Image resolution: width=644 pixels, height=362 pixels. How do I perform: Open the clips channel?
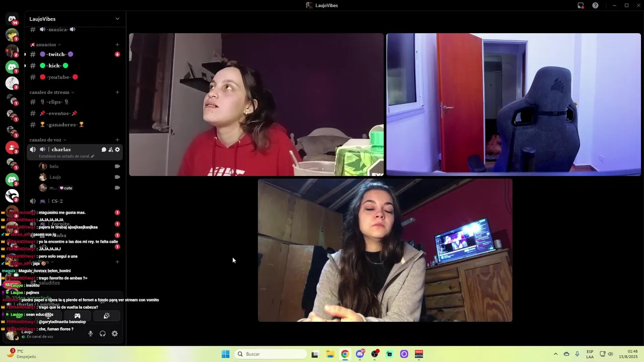click(x=75, y=102)
